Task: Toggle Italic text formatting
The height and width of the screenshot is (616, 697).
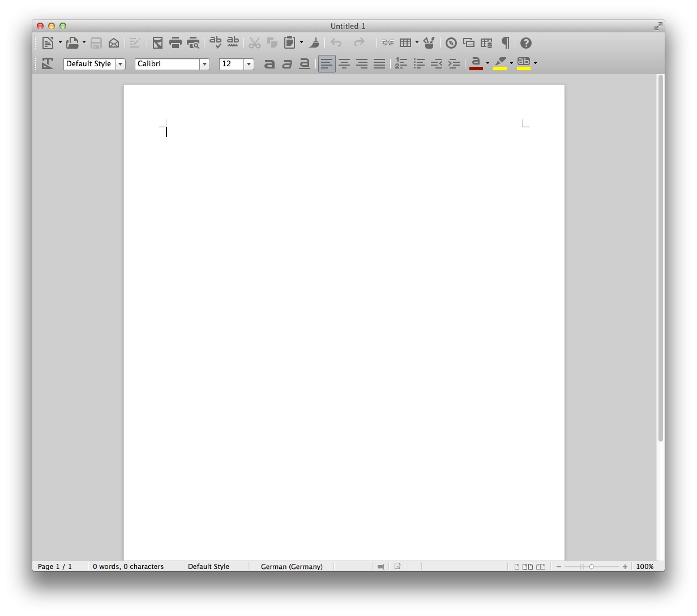Action: [x=287, y=64]
